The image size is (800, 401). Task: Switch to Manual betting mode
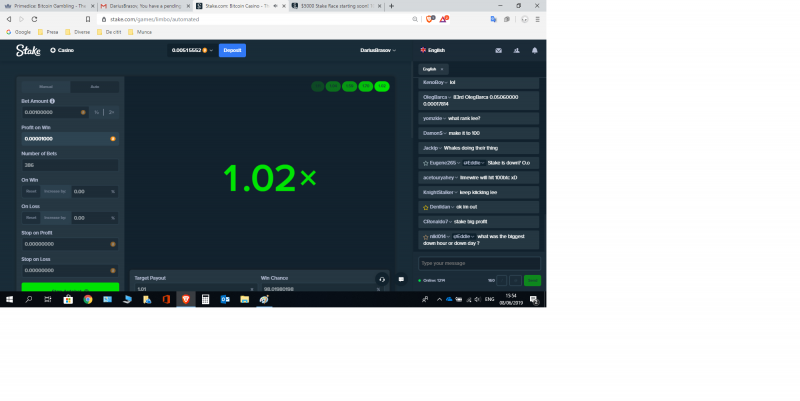(x=46, y=87)
